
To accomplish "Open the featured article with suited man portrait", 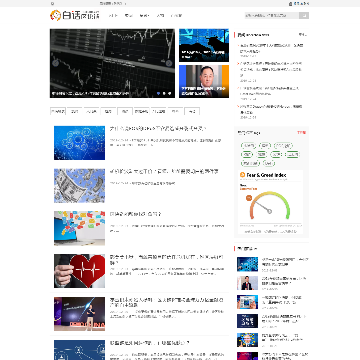I will tap(204, 81).
